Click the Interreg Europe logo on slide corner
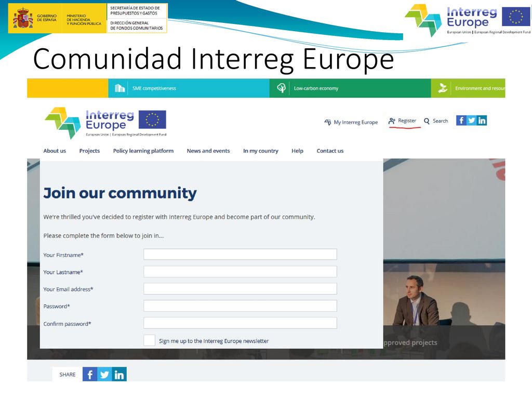The height and width of the screenshot is (399, 532). [x=468, y=20]
